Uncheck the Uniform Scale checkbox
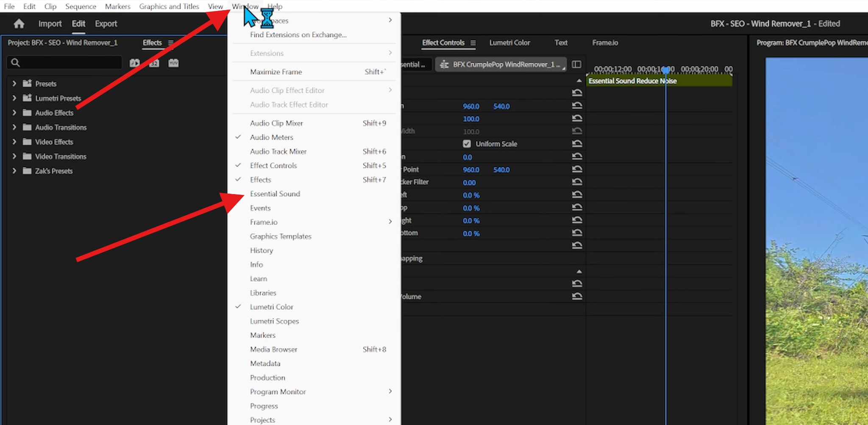Screen dimensions: 868x425 click(466, 144)
